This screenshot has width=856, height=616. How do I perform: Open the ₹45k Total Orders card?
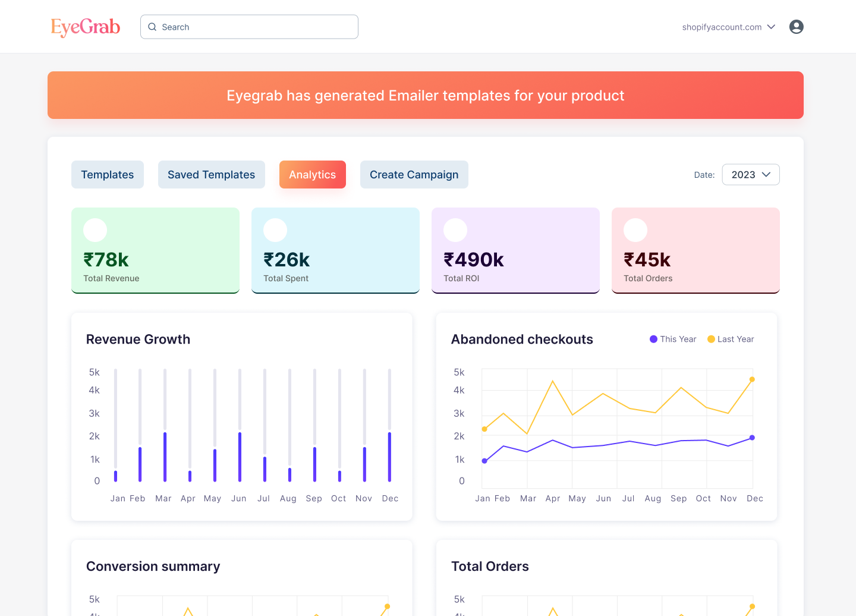(695, 250)
